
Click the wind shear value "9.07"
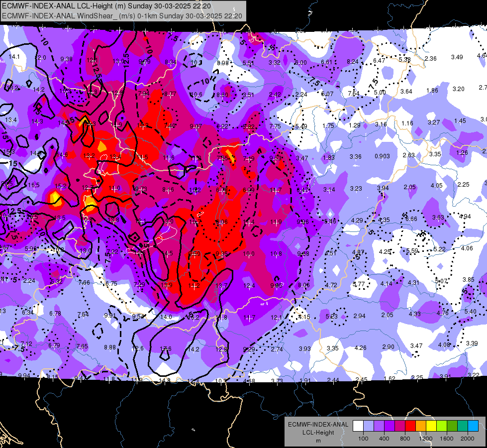coord(195,126)
